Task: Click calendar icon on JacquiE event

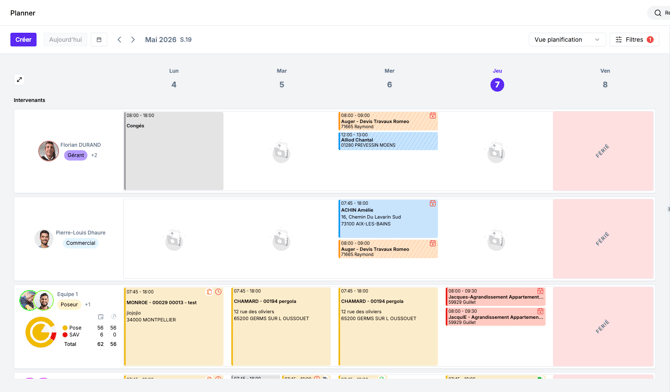Action: (540, 311)
